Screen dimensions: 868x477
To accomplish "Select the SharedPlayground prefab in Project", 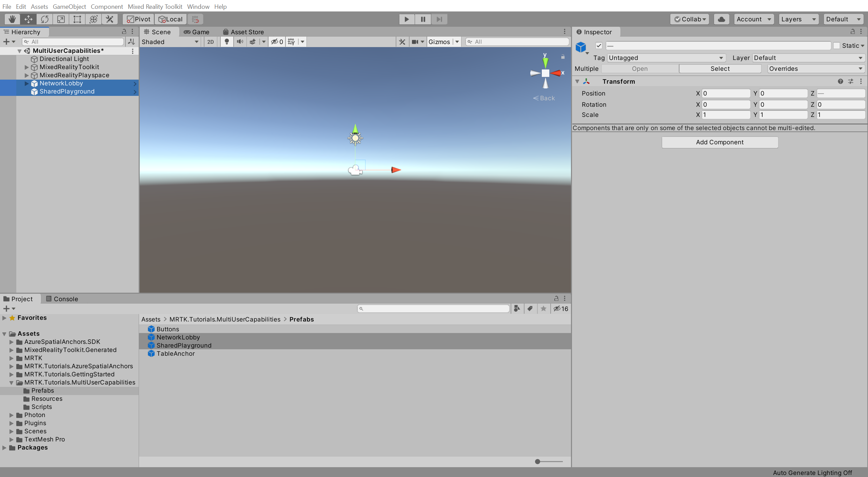I will point(183,345).
